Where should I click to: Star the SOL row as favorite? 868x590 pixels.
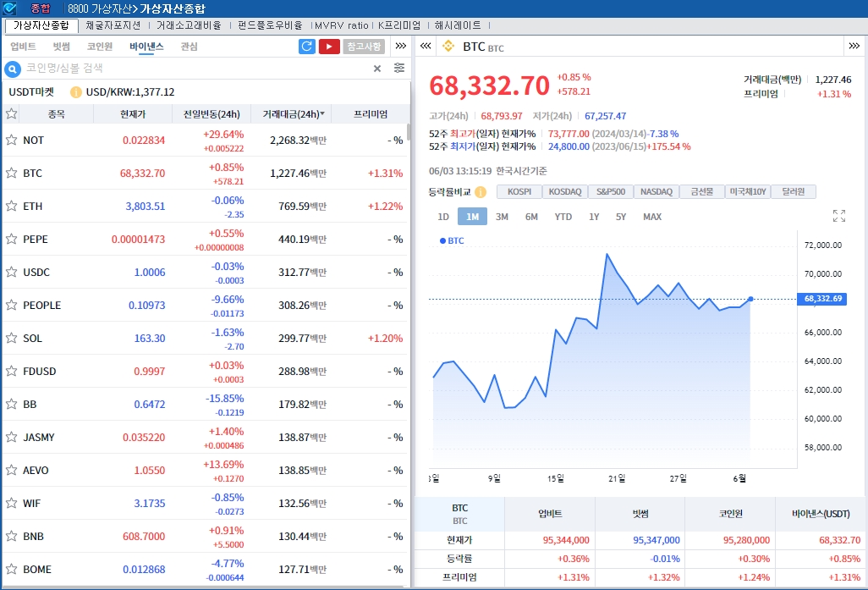click(12, 338)
